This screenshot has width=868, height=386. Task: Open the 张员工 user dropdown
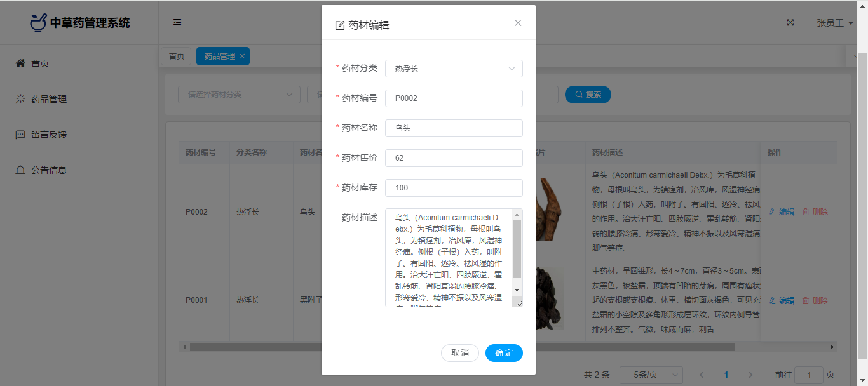click(x=834, y=23)
